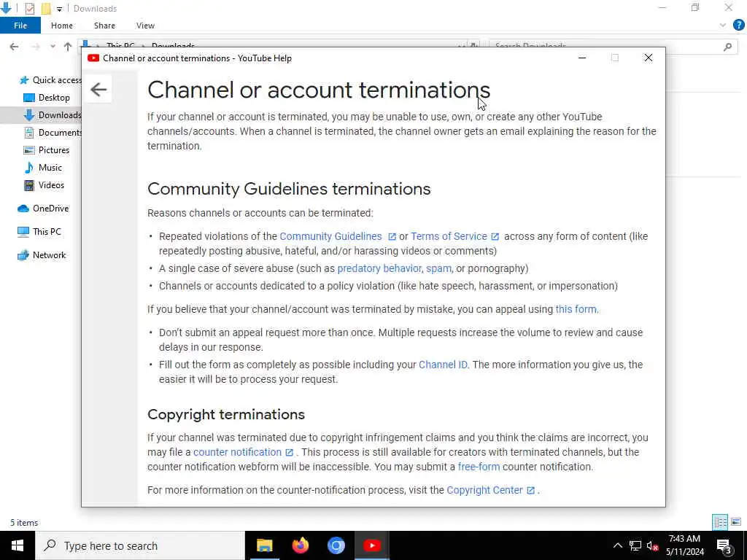
Task: Open Documents in the navigation pane
Action: pos(53,133)
